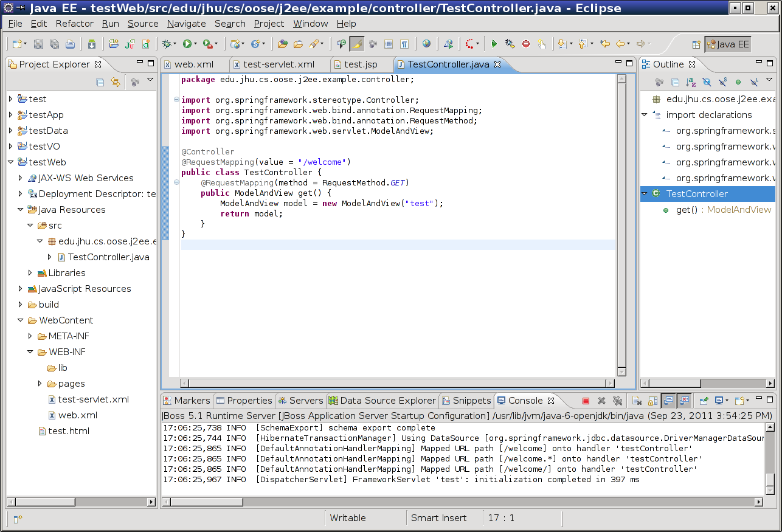Click the Save icon in the main toolbar

(38, 44)
